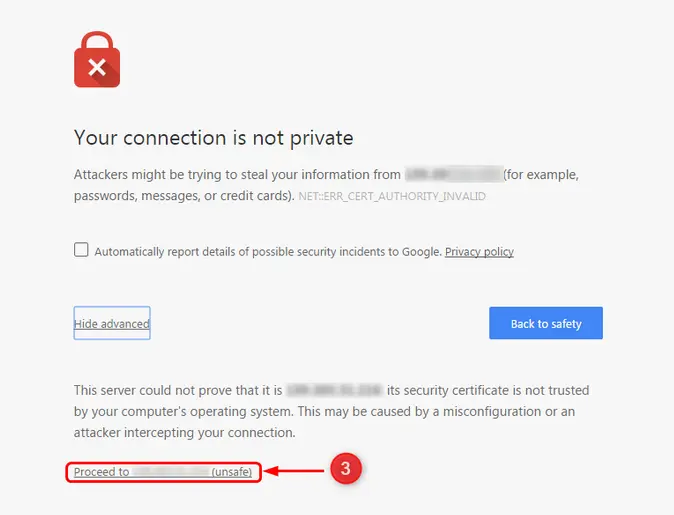
Task: Click the blurred IP address in the attackers warning
Action: pos(452,174)
